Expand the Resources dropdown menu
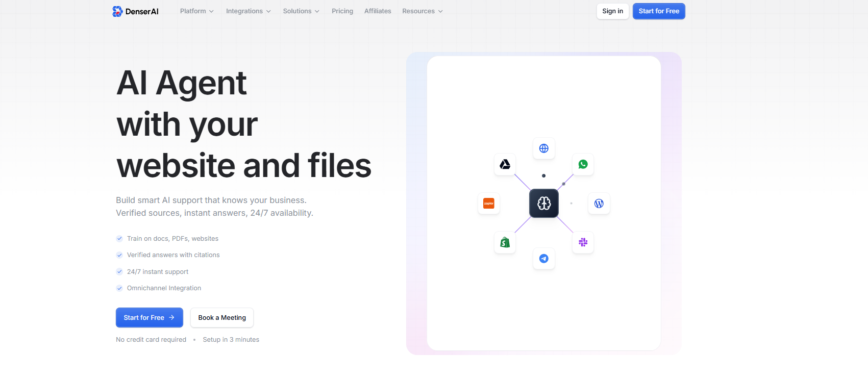This screenshot has width=868, height=378. [423, 11]
